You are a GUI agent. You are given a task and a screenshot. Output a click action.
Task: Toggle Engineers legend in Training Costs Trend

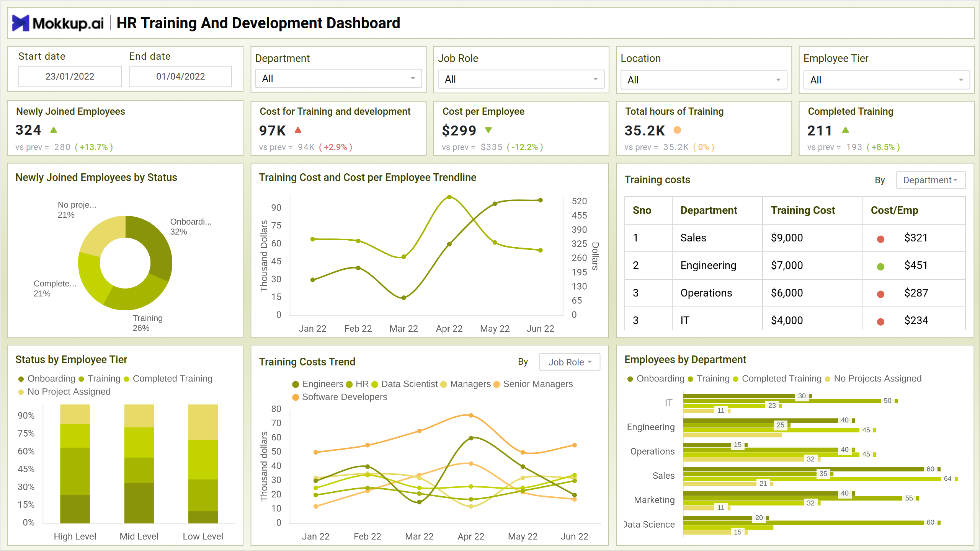tap(318, 384)
